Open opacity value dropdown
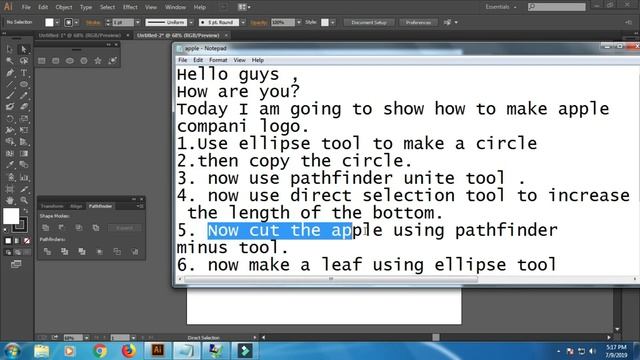This screenshot has height=360, width=640. [x=299, y=22]
